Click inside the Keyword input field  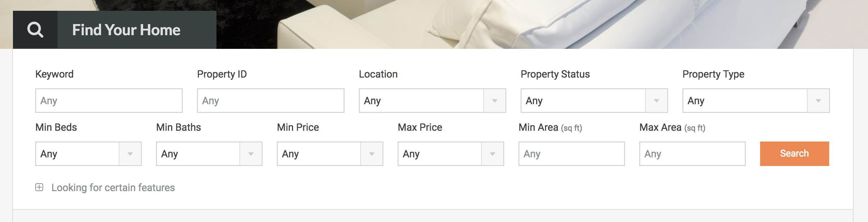coord(108,101)
